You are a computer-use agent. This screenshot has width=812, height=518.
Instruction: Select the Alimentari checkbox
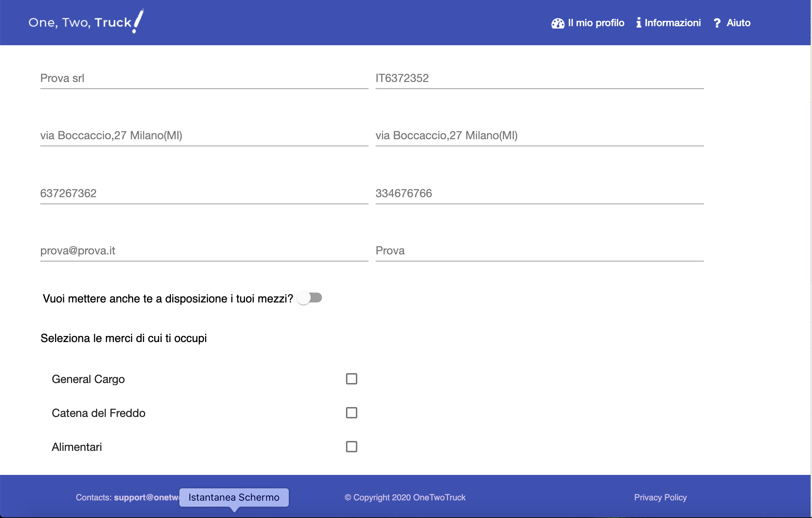351,447
